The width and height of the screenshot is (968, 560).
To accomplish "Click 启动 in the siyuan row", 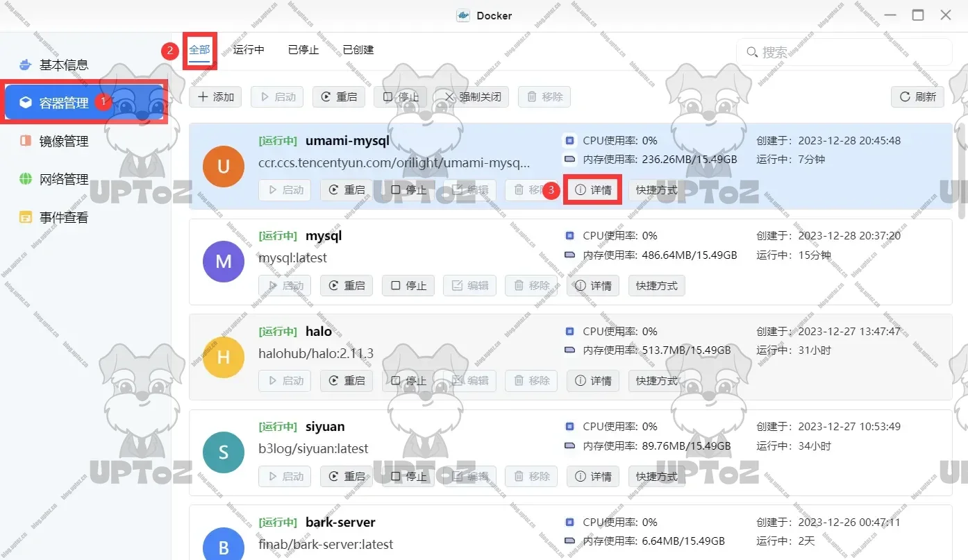I will point(285,476).
